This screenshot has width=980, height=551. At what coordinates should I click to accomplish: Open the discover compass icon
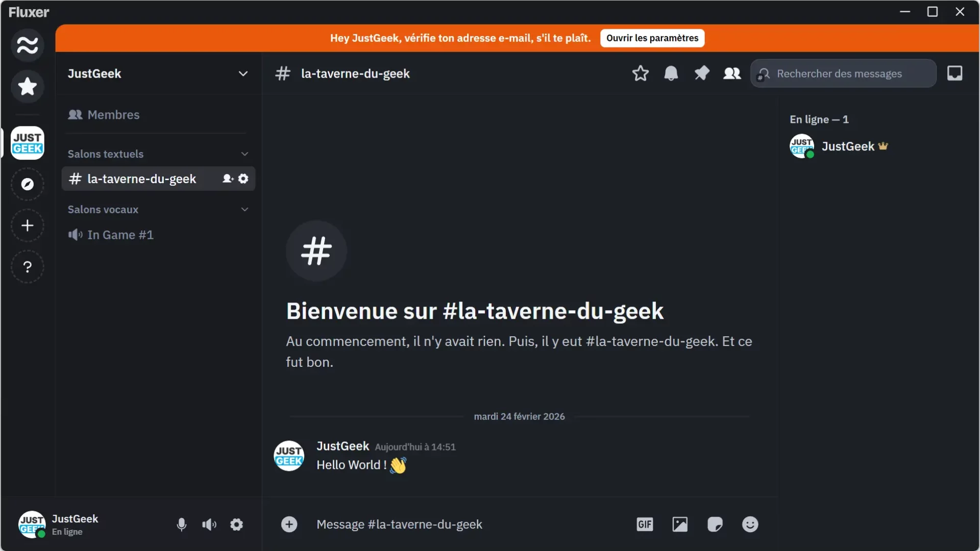coord(28,184)
